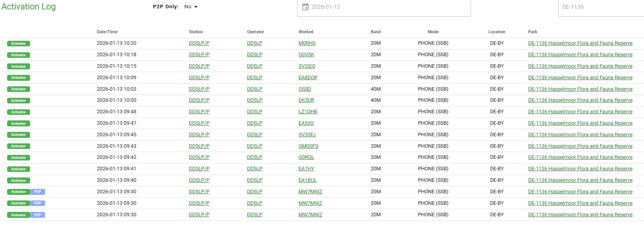
Task: Open station DD5LP/P link in first row
Action: [199, 43]
